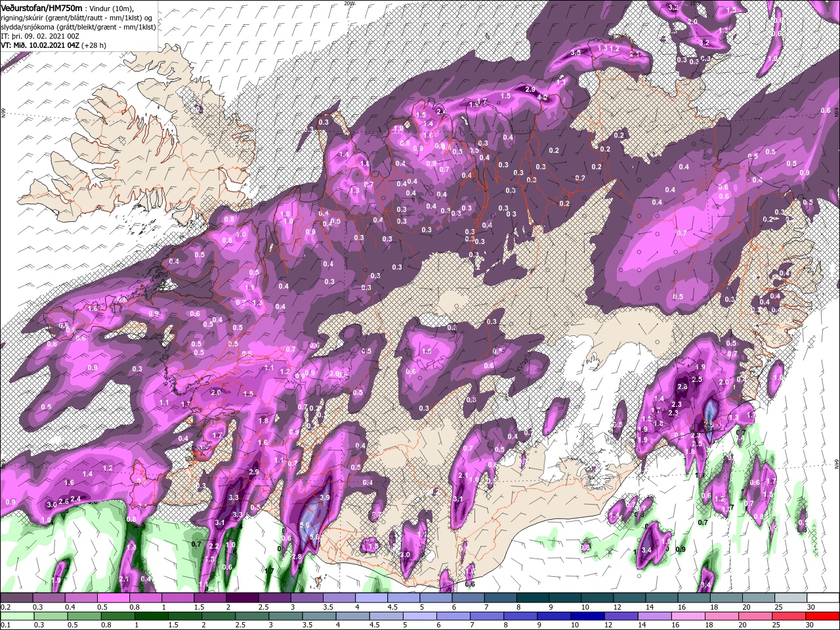The height and width of the screenshot is (630, 840).
Task: Pick the crimson 25–30 rain legend swatch
Action: pyautogui.click(x=789, y=616)
